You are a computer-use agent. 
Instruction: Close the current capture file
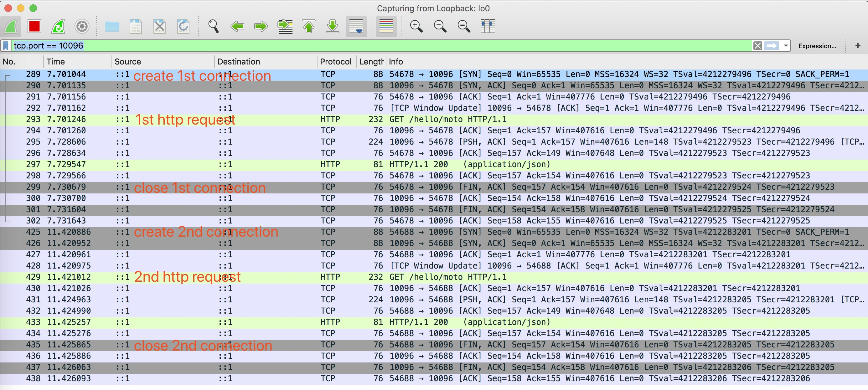[x=159, y=26]
